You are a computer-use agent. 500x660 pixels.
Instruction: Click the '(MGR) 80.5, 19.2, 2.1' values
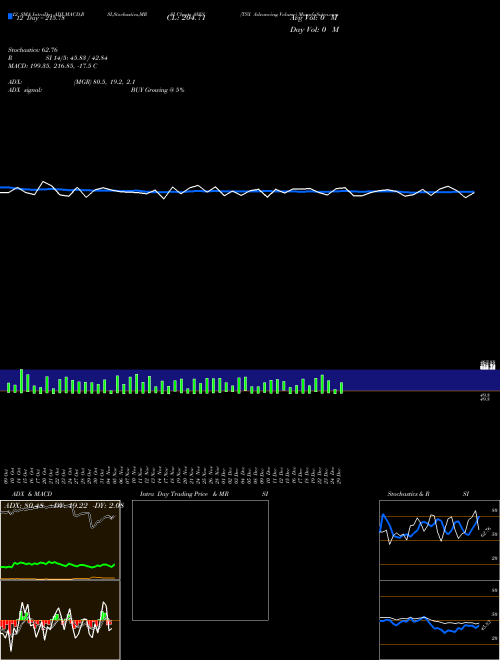tap(104, 82)
